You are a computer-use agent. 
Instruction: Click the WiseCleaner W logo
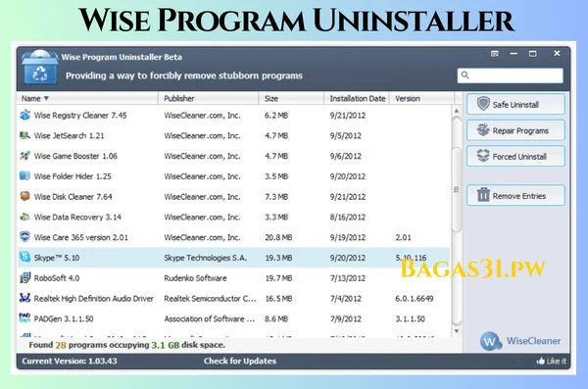click(491, 341)
